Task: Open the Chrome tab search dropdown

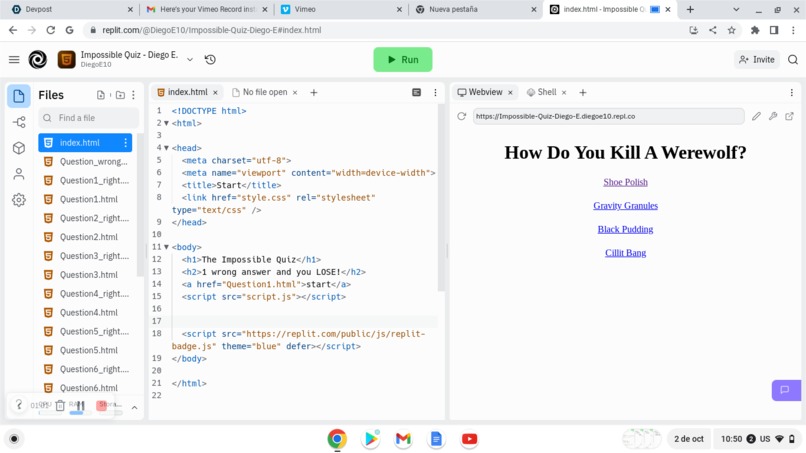Action: click(736, 9)
